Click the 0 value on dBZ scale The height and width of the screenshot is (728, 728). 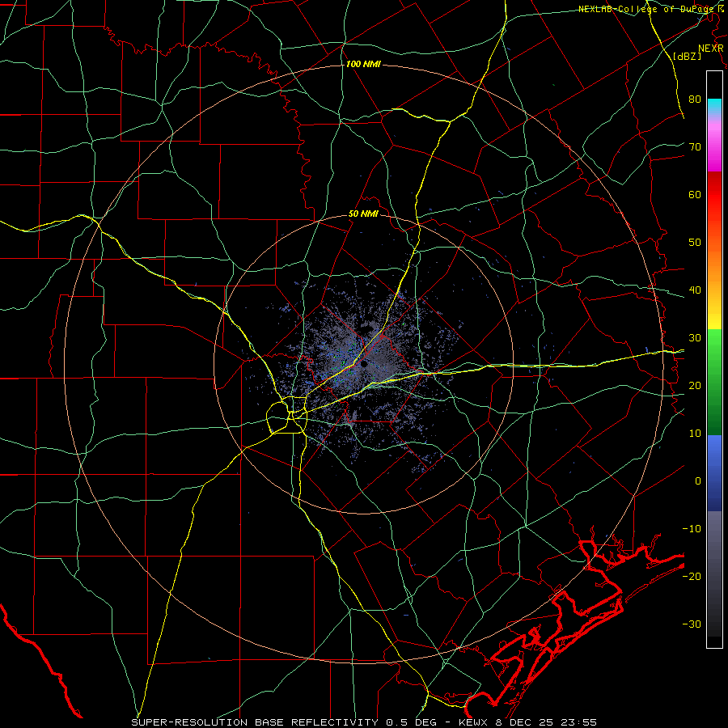coord(698,481)
